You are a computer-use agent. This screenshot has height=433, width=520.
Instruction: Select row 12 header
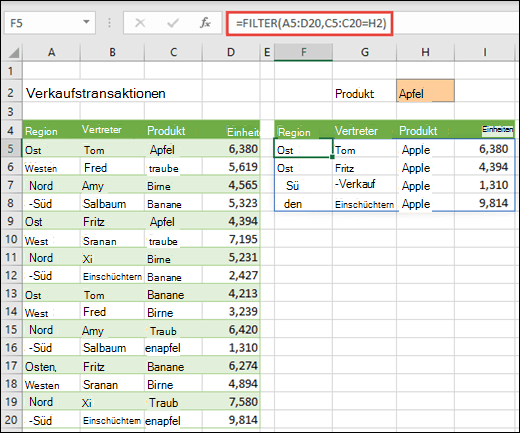coord(11,275)
